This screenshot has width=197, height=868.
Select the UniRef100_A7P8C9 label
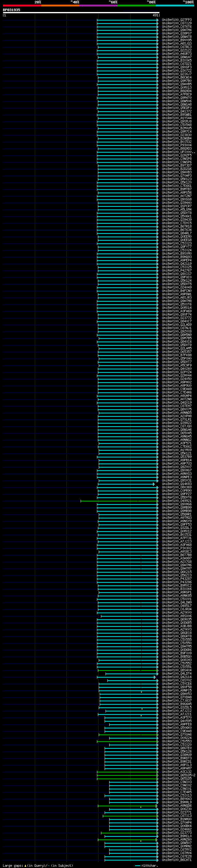tap(176, 94)
